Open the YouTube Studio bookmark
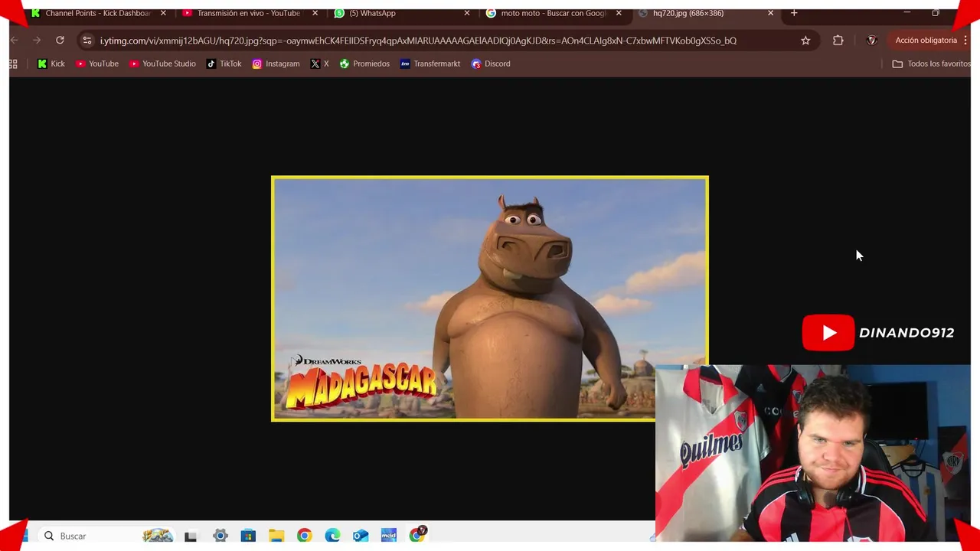The height and width of the screenshot is (551, 980). click(162, 64)
